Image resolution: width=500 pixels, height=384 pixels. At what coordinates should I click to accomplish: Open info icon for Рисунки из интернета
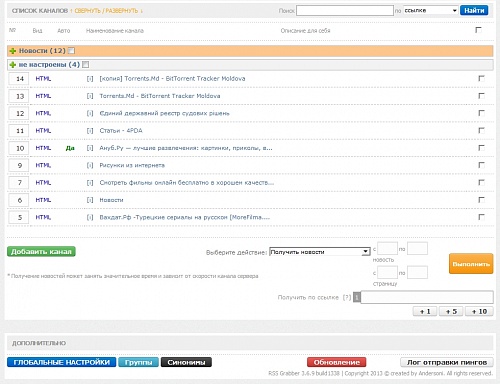pos(90,165)
